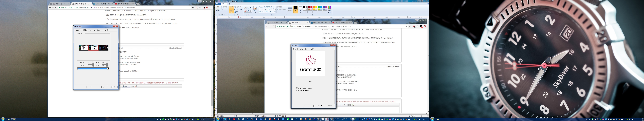Activate the Color picker eyedropper tool

point(248,11)
